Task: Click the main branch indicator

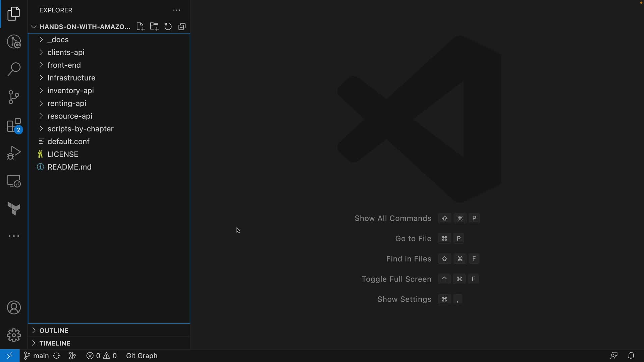Action: click(37, 356)
